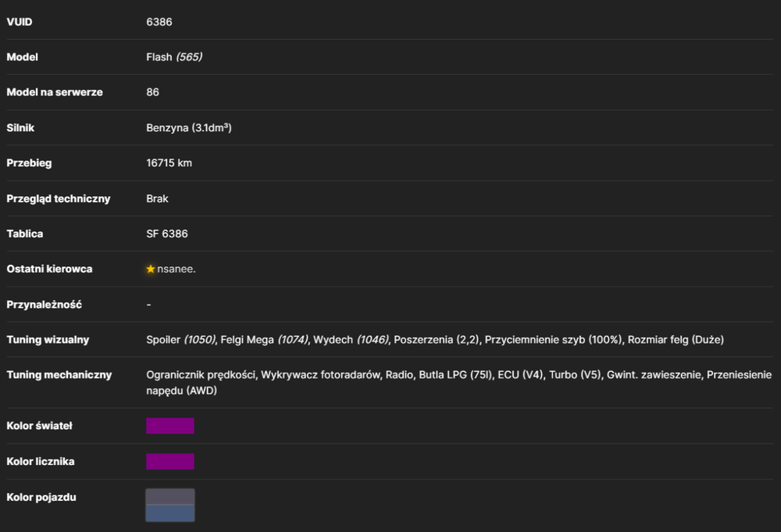The width and height of the screenshot is (781, 532).
Task: Select the Kolor pojazdu two-tone swatch
Action: pos(169,505)
